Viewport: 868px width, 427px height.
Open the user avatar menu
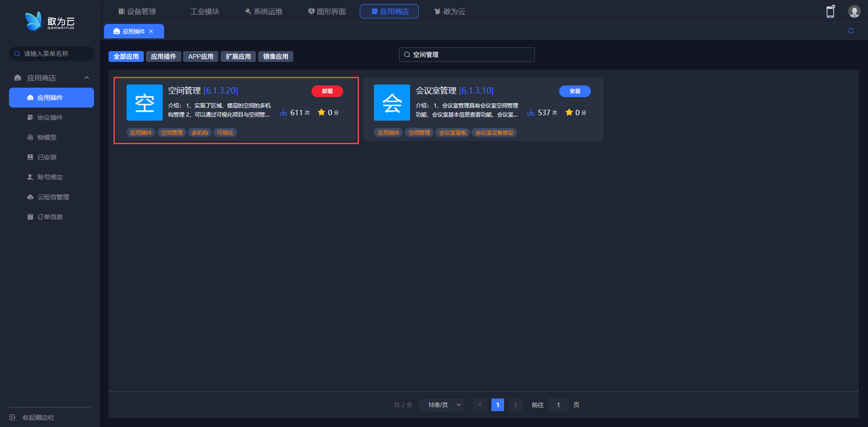coord(854,11)
